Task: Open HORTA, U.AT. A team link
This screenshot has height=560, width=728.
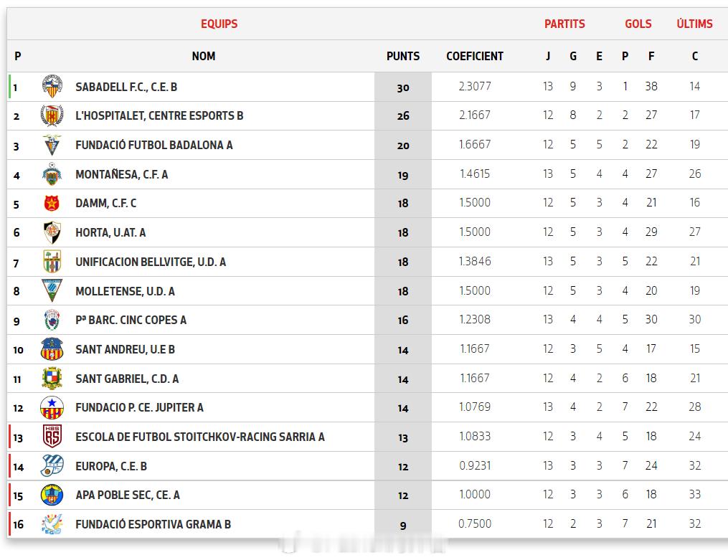Action: (x=110, y=232)
